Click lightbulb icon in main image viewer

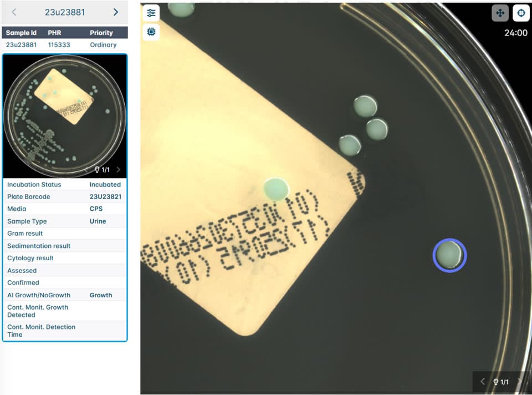497,382
